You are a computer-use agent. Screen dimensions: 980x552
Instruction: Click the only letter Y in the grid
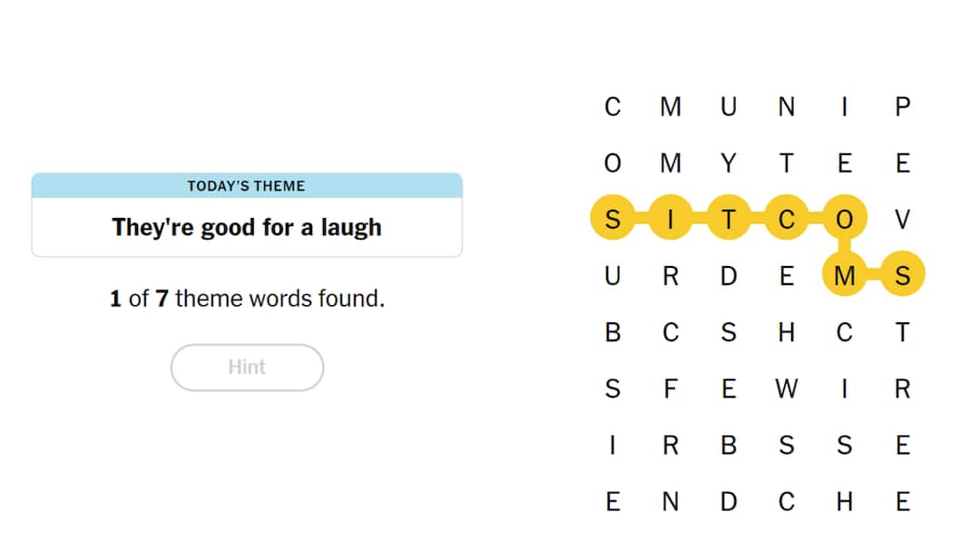729,163
